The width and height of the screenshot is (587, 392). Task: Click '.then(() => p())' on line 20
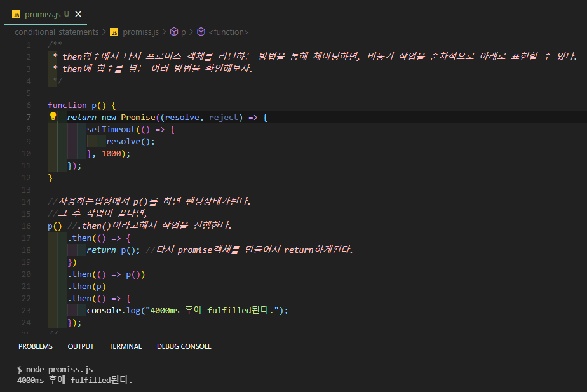click(106, 274)
